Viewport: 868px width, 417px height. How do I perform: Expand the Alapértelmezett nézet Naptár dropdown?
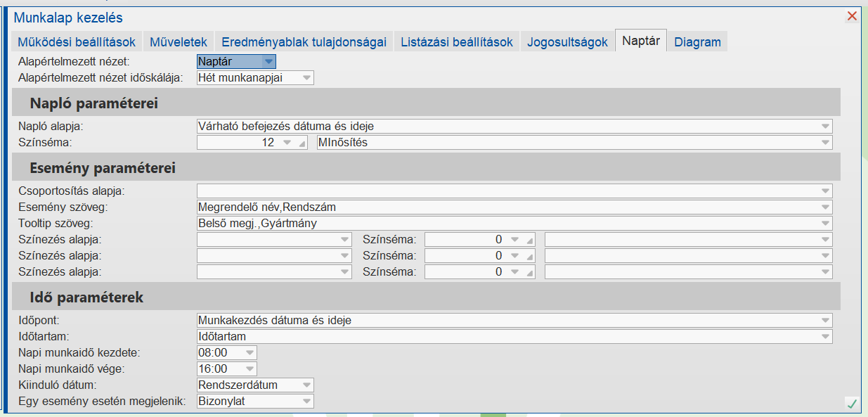coord(268,62)
